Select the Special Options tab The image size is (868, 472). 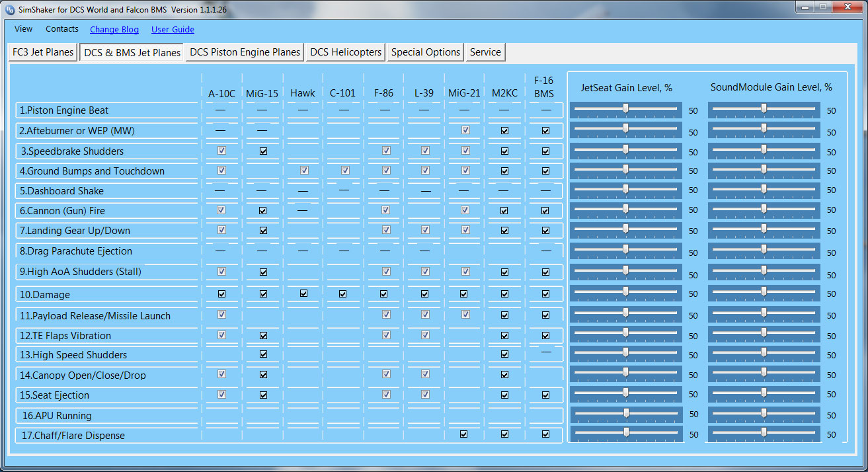click(x=425, y=52)
